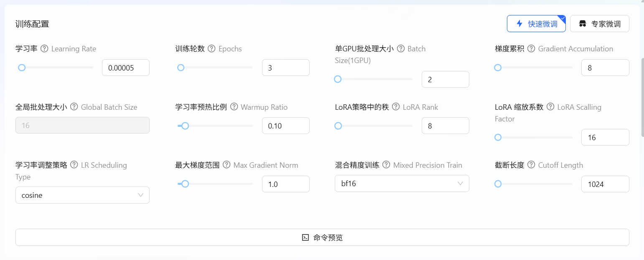Click the Epochs help icon
The height and width of the screenshot is (260, 644).
[211, 48]
